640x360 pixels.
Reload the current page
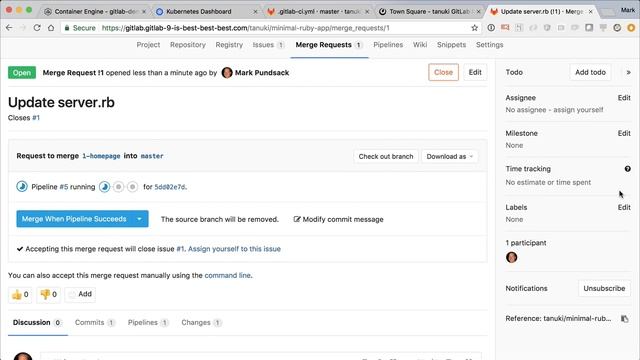coord(37,28)
